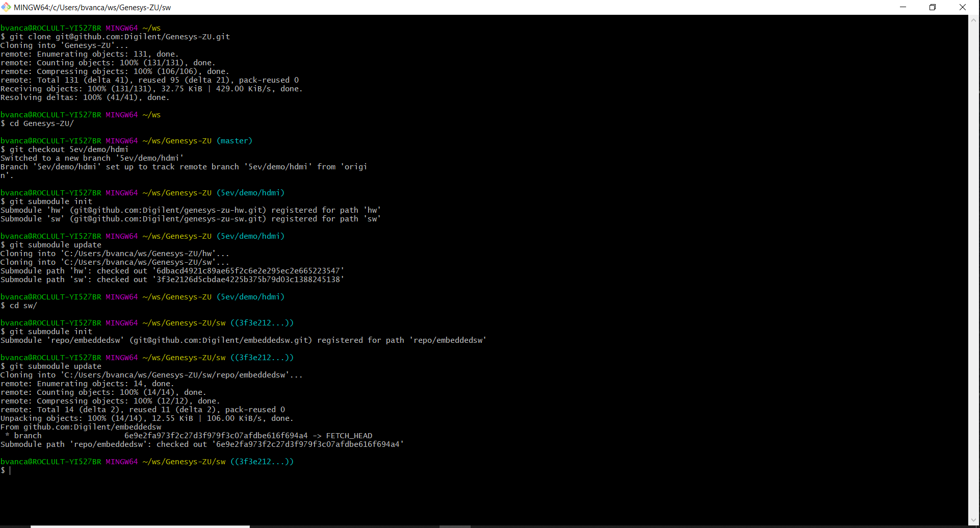Screen dimensions: 980x528
Task: Click the 'Receiving objects: 100% (131/131)' line
Action: 151,89
